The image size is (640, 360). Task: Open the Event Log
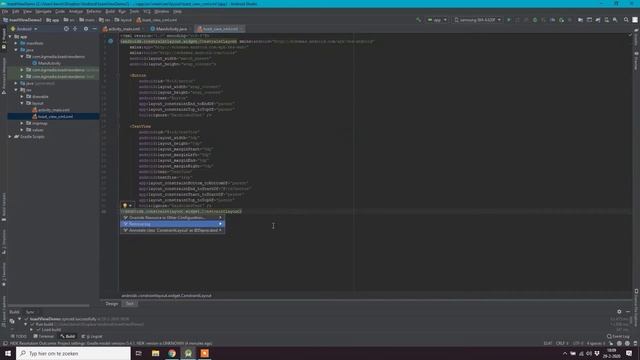(618, 337)
